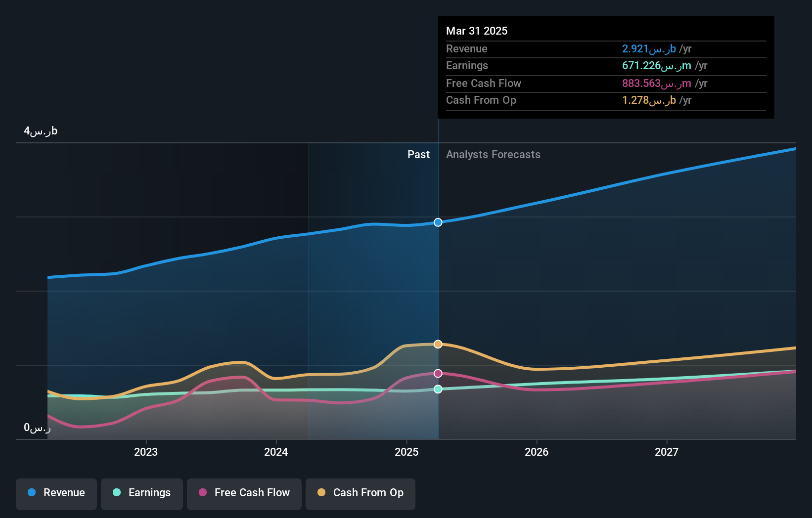Click the Free Cash Flow row label in tooltip

484,84
